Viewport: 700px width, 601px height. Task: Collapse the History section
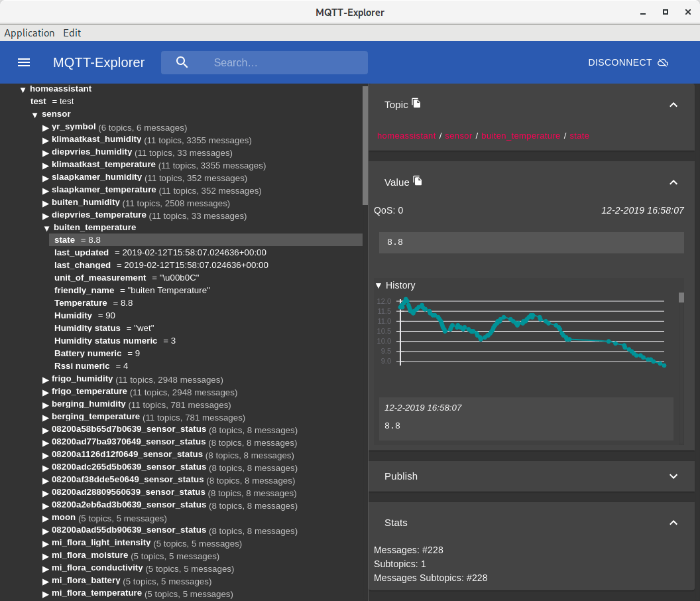point(378,285)
